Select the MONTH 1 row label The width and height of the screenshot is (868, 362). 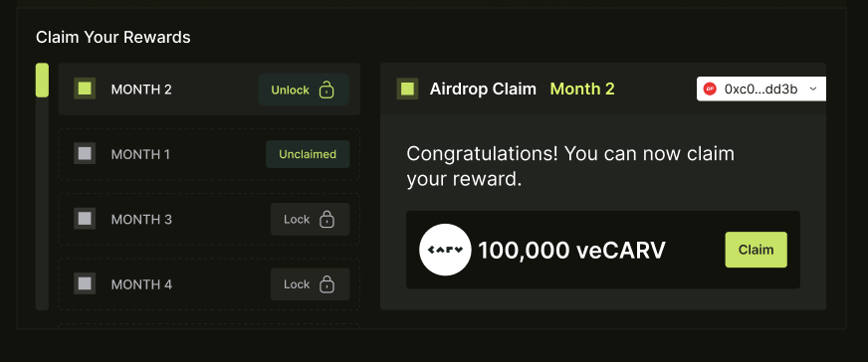pyautogui.click(x=140, y=155)
